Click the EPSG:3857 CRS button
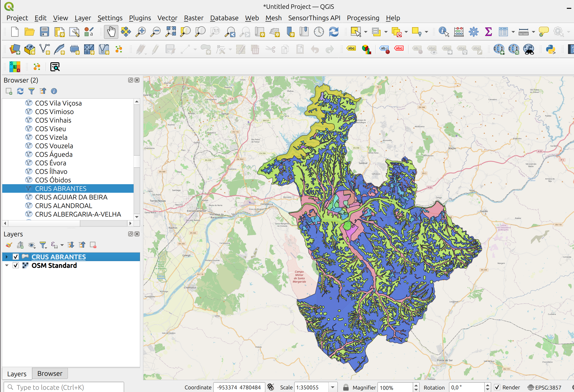This screenshot has height=392, width=574. (544, 387)
